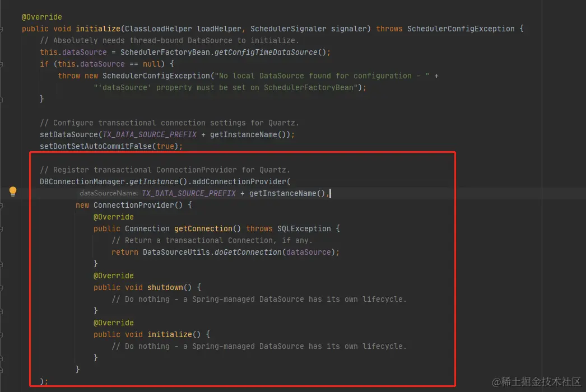Viewport: 586px width, 392px height.
Task: Click the 'Do nothing' comment inside shutdown()
Action: point(259,300)
